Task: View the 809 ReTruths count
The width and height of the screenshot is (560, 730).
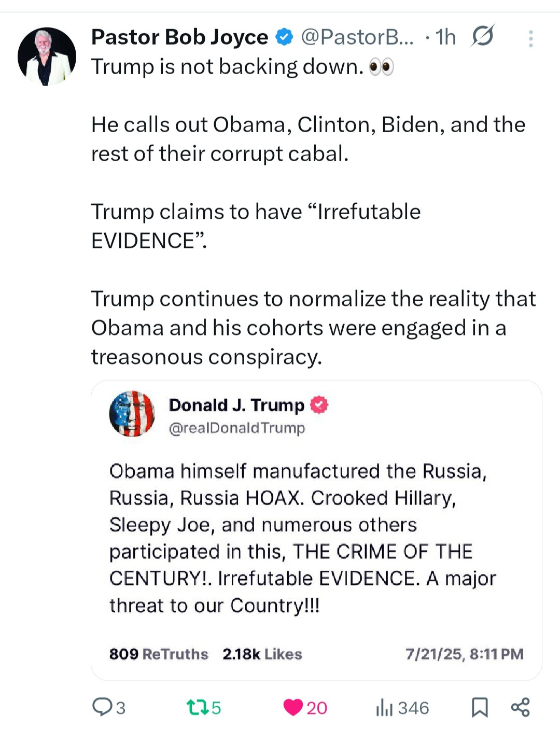Action: click(158, 654)
